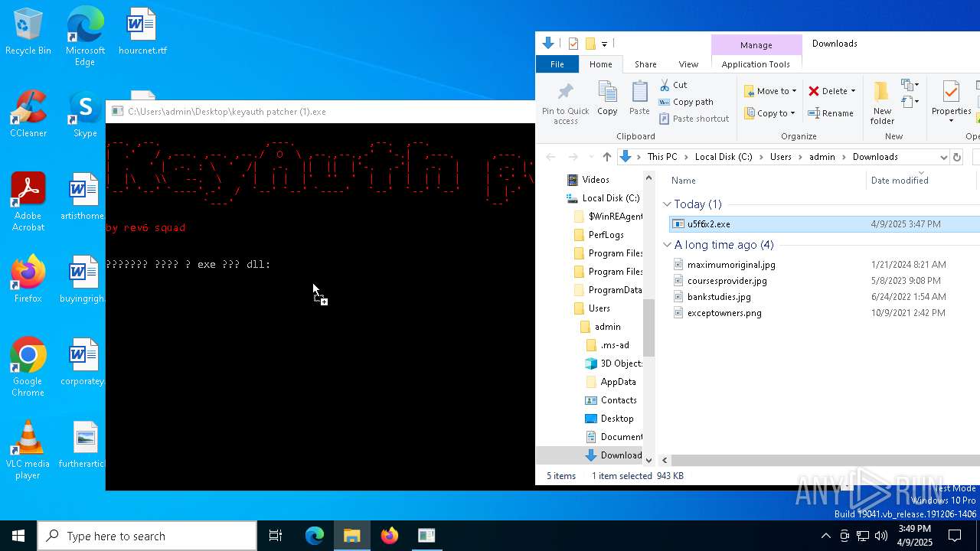Open the Edge taskbar icon
The image size is (980, 551).
click(315, 536)
